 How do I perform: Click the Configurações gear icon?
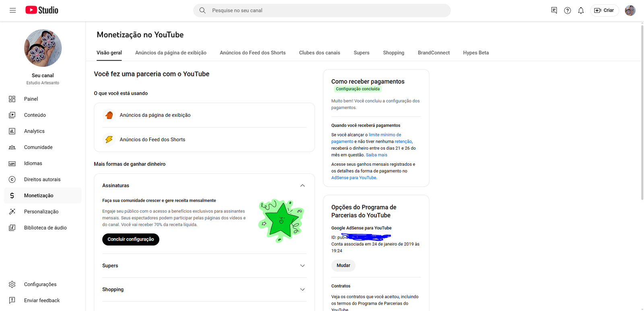tap(12, 284)
